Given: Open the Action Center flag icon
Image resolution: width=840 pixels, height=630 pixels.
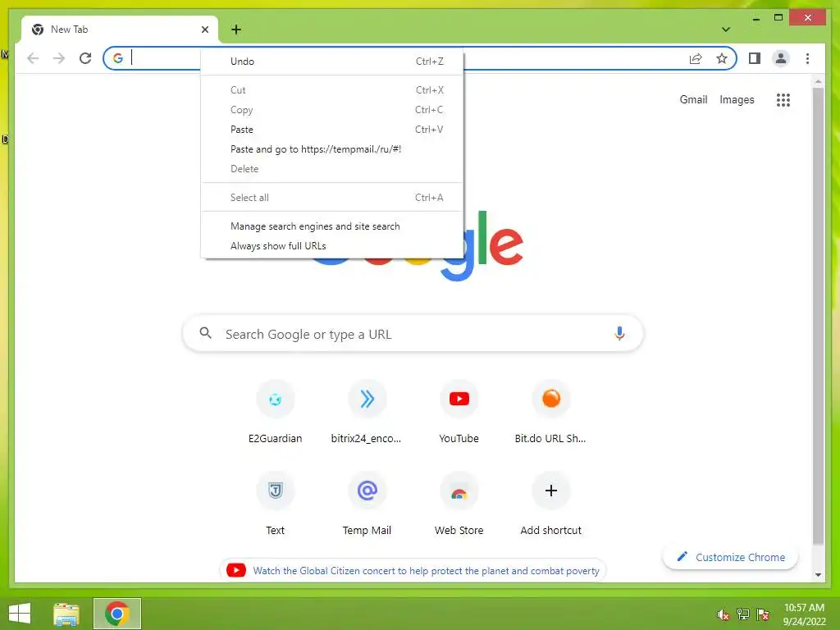Looking at the screenshot, I should click(763, 614).
